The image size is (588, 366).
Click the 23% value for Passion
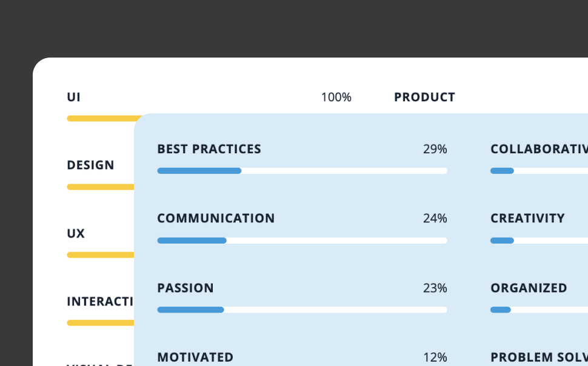[x=435, y=288]
